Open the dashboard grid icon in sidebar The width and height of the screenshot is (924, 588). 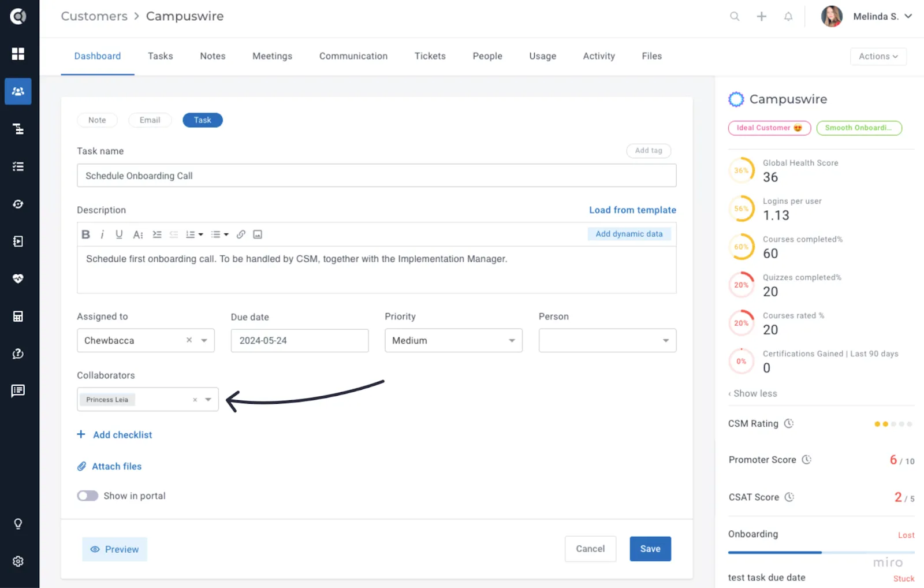(x=18, y=54)
